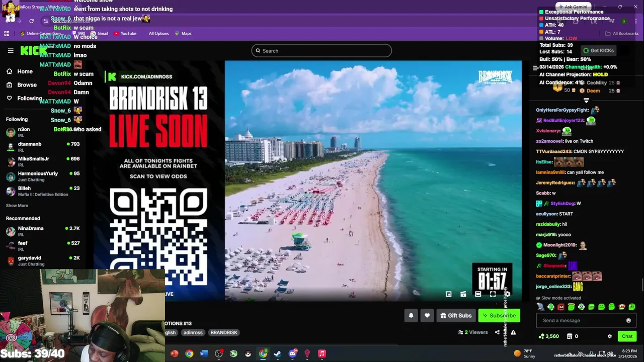The height and width of the screenshot is (362, 644).
Task: Click the Gift Subs button
Action: point(456,316)
